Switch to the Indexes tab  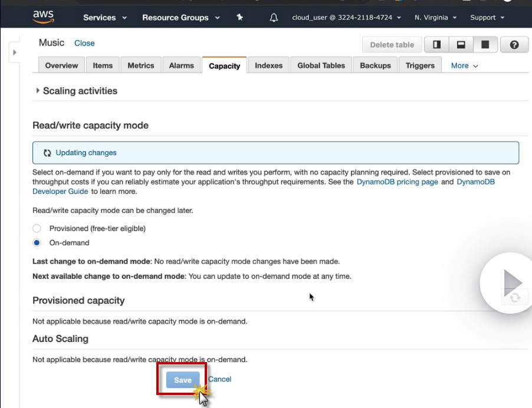(269, 65)
